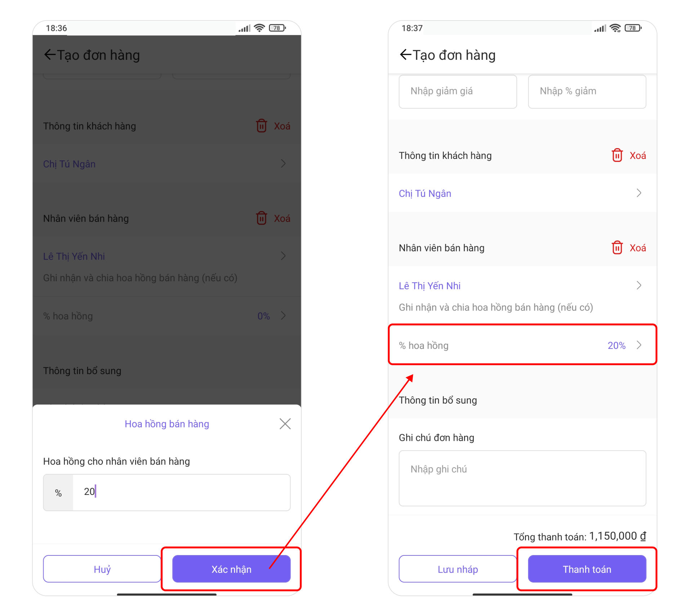Open the 20% hoa hồng row chevron

[x=639, y=345]
